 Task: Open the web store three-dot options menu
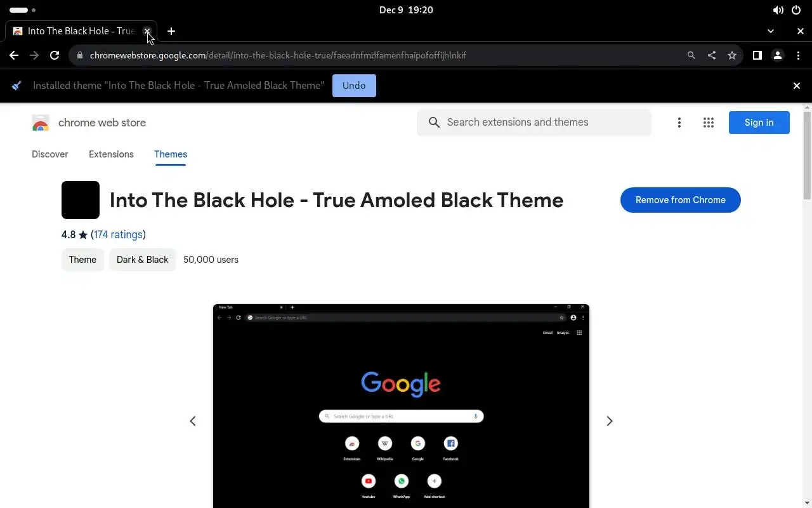click(679, 123)
